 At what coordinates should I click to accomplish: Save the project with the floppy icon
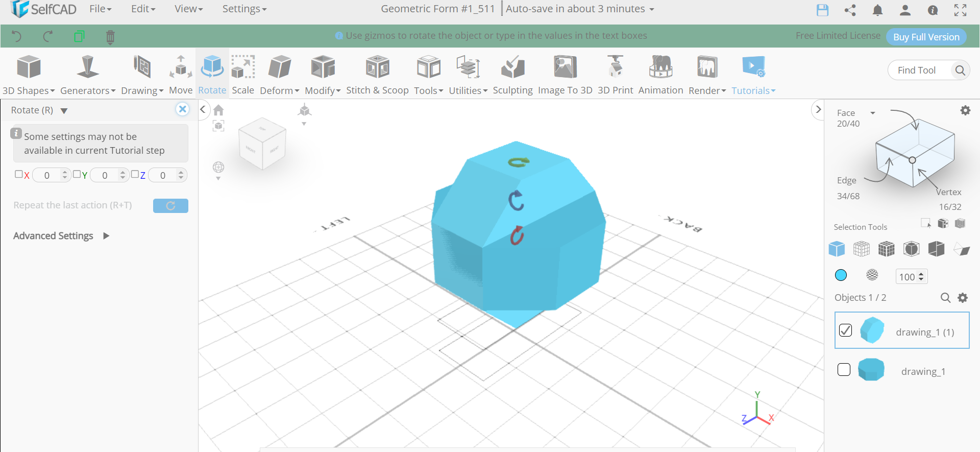tap(822, 10)
